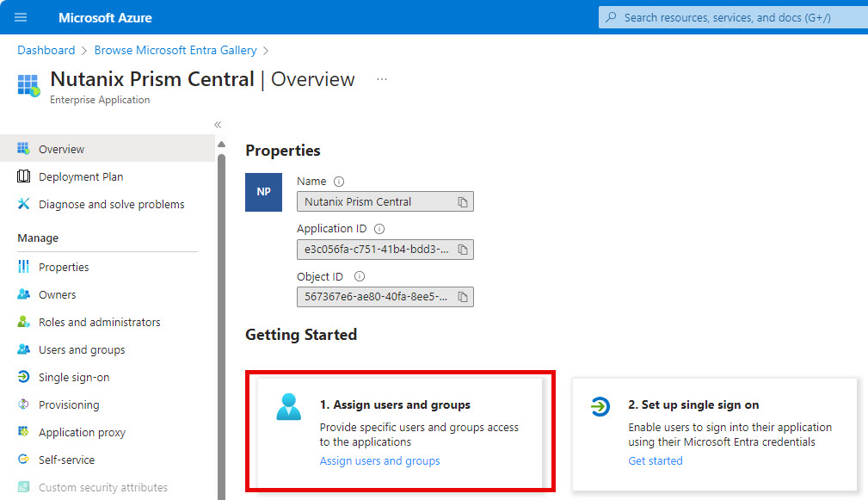
Task: Collapse the sidebar with double chevron
Action: (218, 125)
